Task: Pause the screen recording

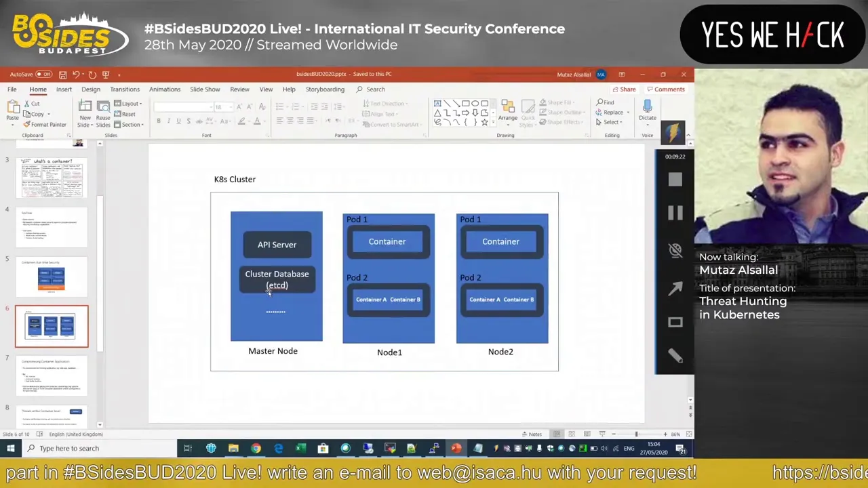Action: (x=675, y=213)
